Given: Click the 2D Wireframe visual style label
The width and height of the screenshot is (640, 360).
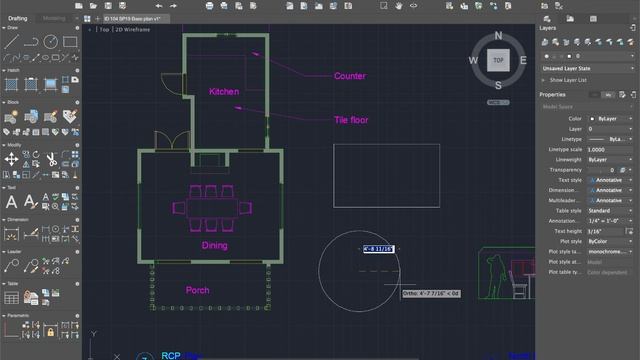Looking at the screenshot, I should tap(132, 29).
